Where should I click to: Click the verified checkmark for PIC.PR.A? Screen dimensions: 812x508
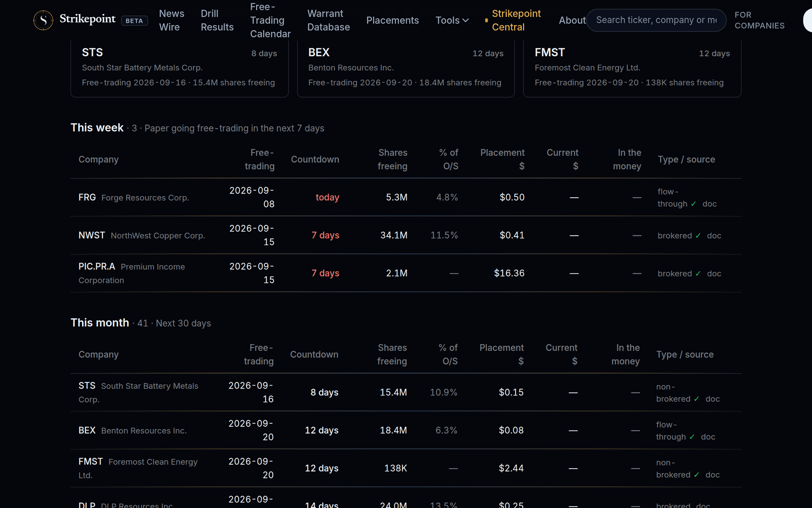(698, 274)
